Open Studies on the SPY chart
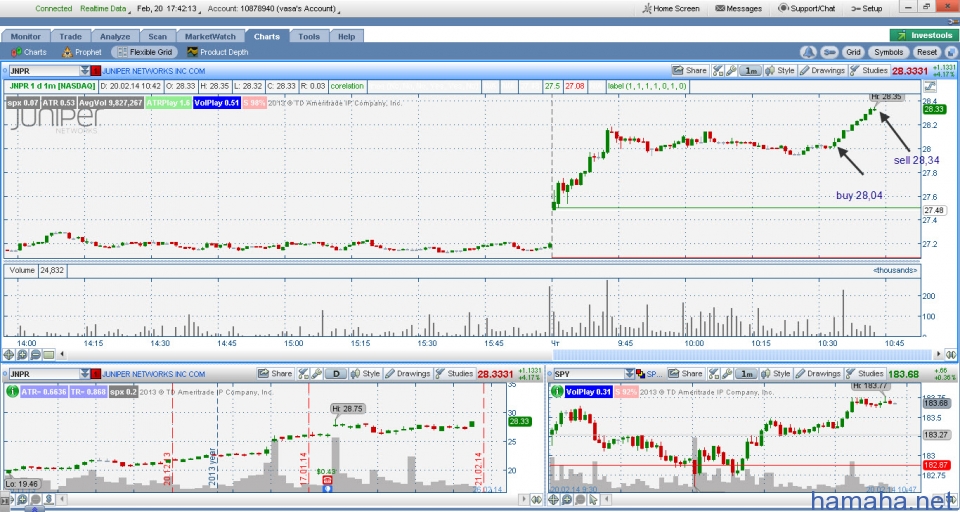The image size is (960, 512). (864, 374)
